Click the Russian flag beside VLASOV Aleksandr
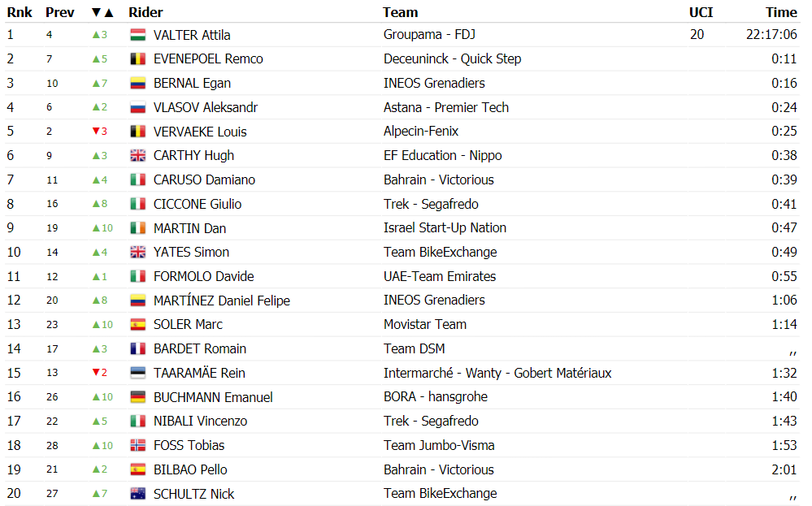 [137, 107]
